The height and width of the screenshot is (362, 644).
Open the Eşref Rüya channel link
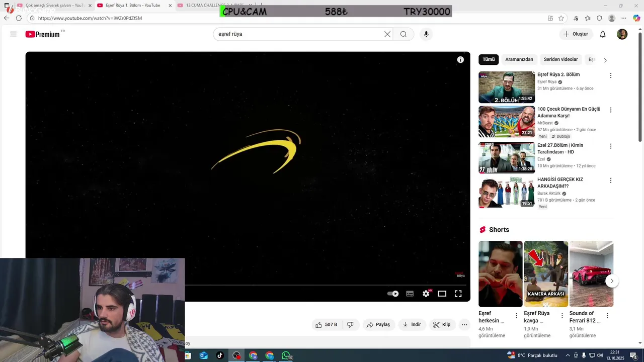pos(547,82)
